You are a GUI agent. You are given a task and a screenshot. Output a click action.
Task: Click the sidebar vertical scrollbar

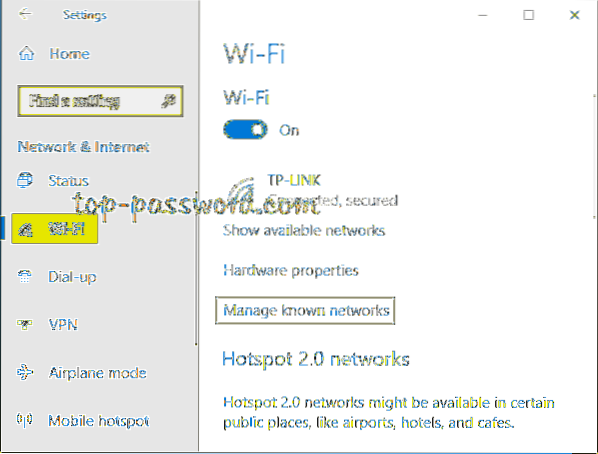(x=196, y=268)
